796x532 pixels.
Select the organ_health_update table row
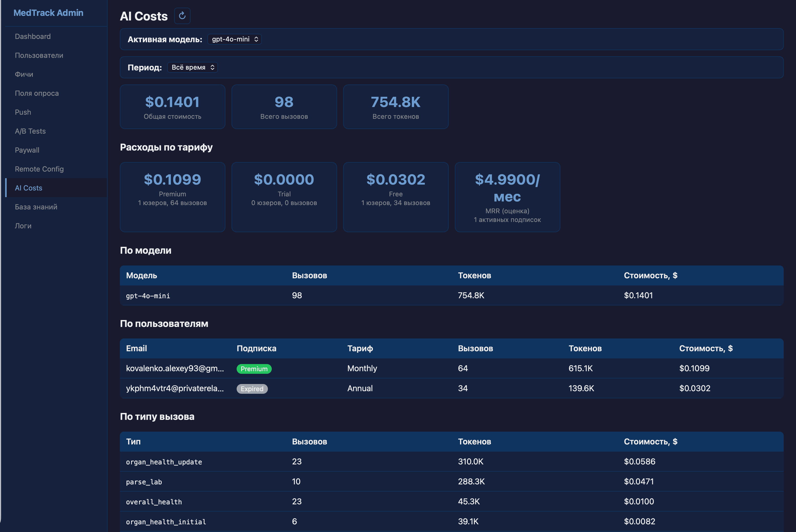(164, 462)
